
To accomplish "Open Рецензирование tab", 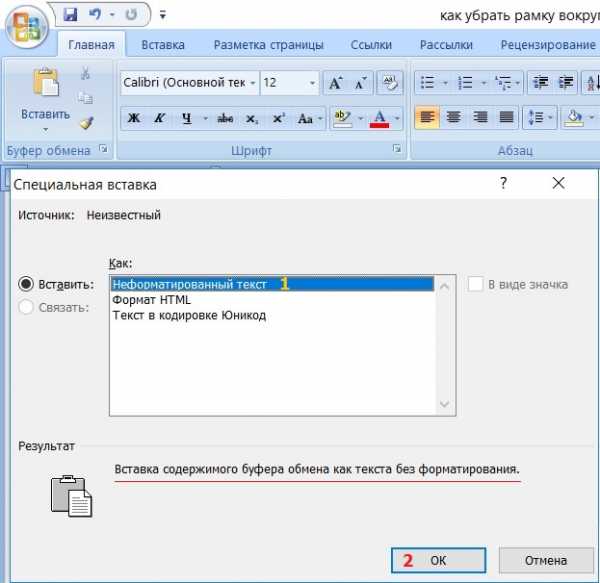I will point(548,45).
